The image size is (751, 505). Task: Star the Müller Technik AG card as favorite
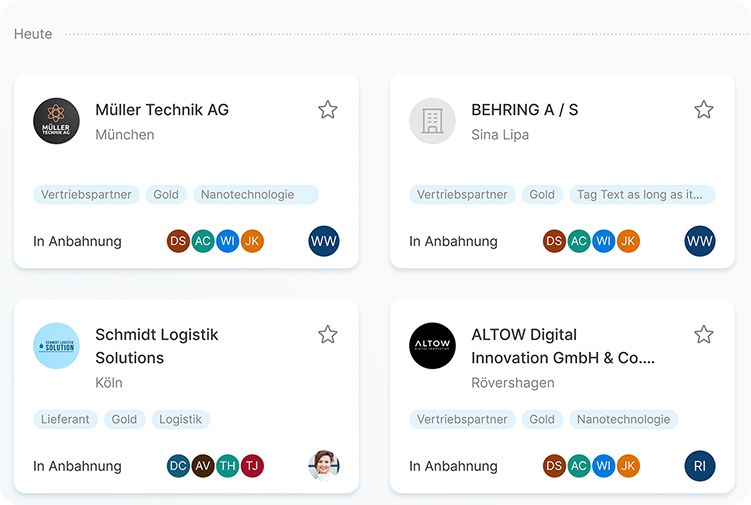tap(328, 110)
